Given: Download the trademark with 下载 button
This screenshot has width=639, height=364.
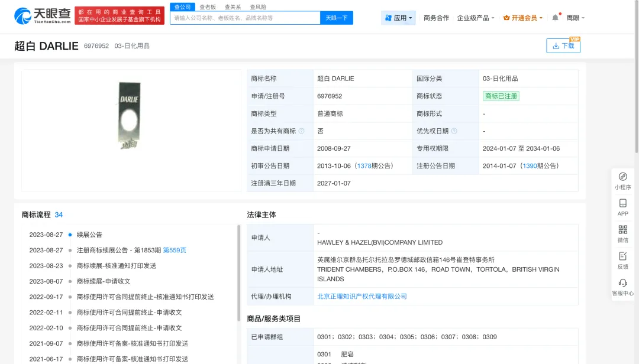Looking at the screenshot, I should 563,45.
